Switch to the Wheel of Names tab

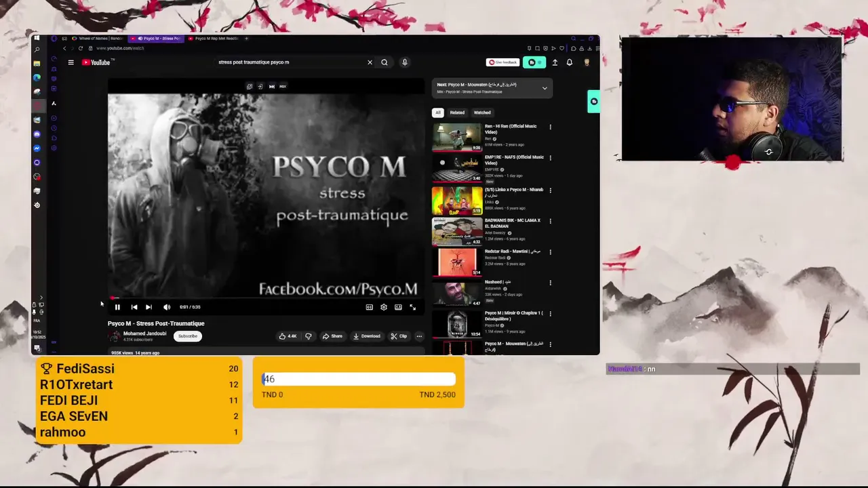click(x=97, y=39)
